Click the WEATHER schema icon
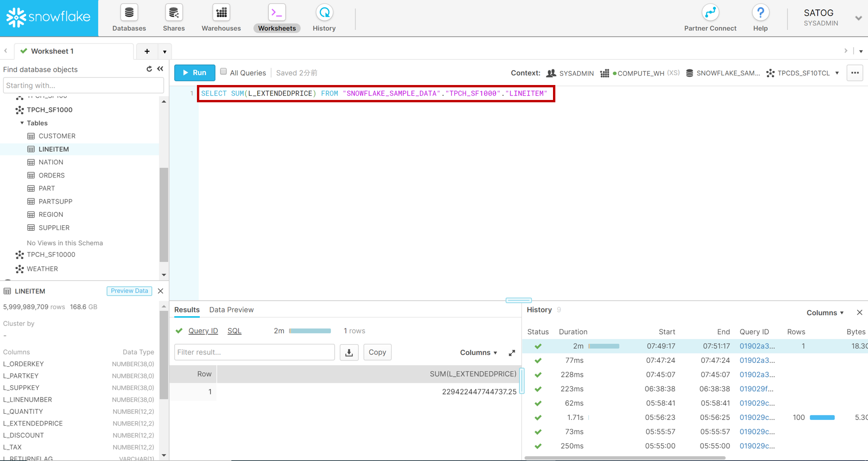The image size is (868, 461). (x=20, y=269)
